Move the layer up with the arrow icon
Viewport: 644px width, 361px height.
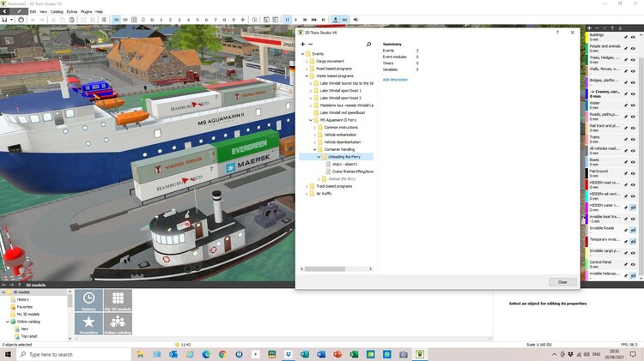point(612,28)
